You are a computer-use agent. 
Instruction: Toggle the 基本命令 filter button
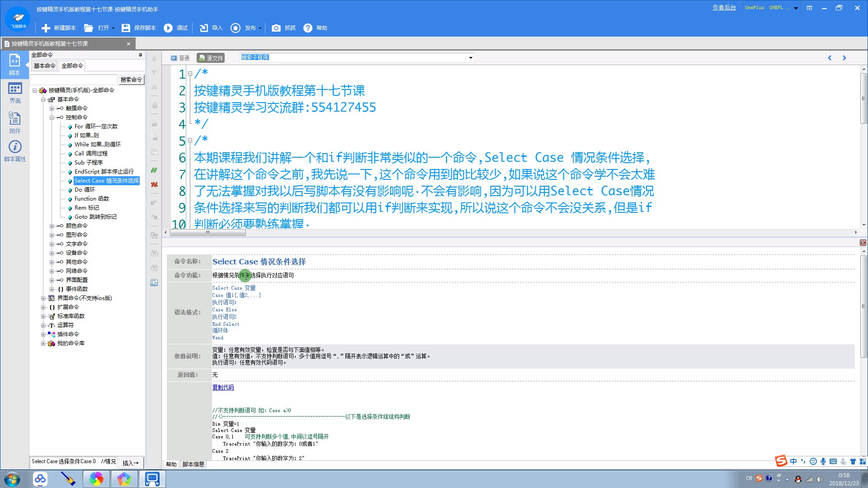coord(45,66)
